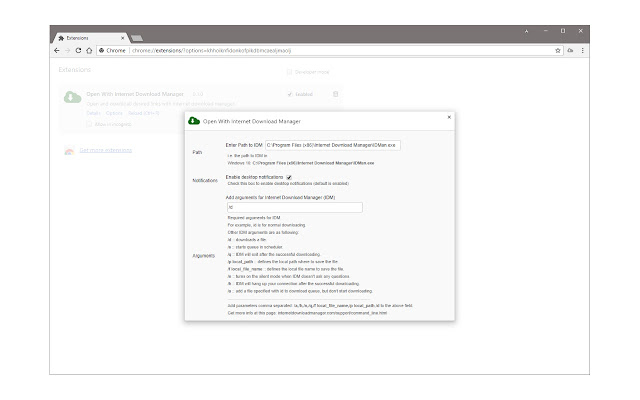Click the green cloud icon in dialog header
This screenshot has height=400, width=640.
click(x=194, y=121)
